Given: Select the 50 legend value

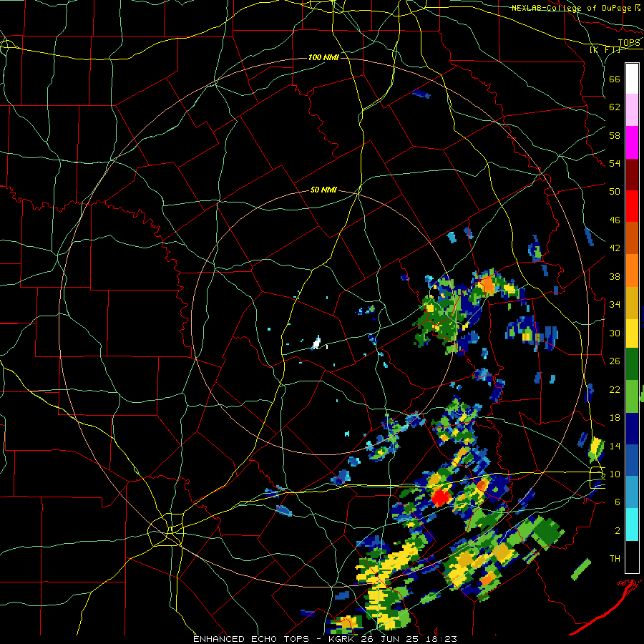Looking at the screenshot, I should tap(615, 192).
